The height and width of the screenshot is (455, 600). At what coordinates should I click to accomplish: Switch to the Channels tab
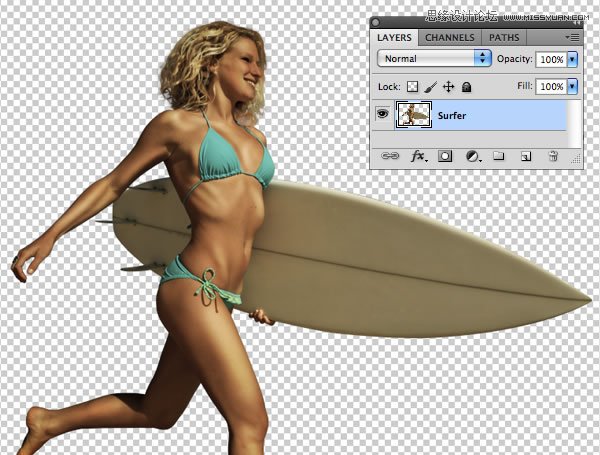point(450,38)
